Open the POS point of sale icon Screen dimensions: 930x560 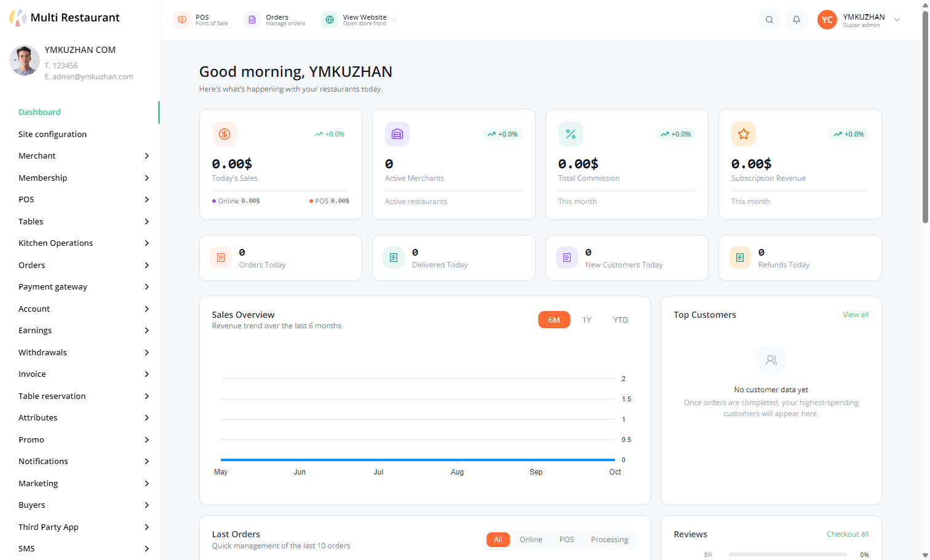(x=182, y=20)
